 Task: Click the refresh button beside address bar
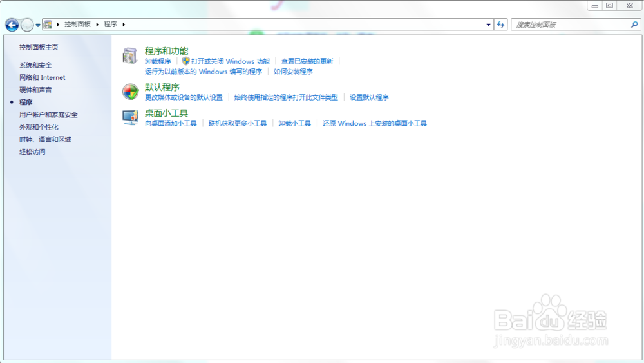click(500, 25)
